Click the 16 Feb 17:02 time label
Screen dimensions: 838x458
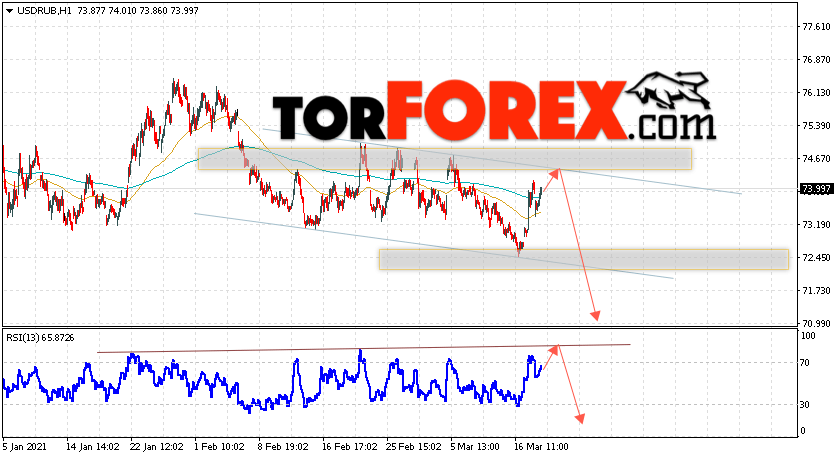tap(349, 446)
